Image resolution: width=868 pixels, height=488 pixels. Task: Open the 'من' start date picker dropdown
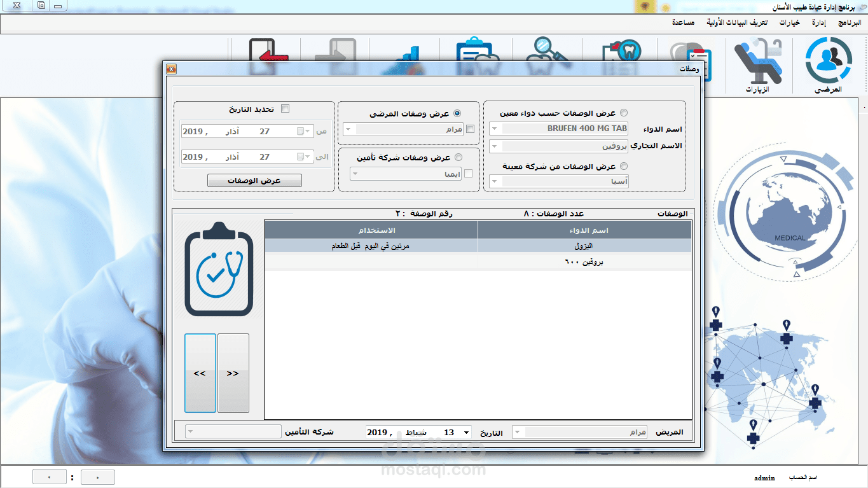pyautogui.click(x=308, y=132)
